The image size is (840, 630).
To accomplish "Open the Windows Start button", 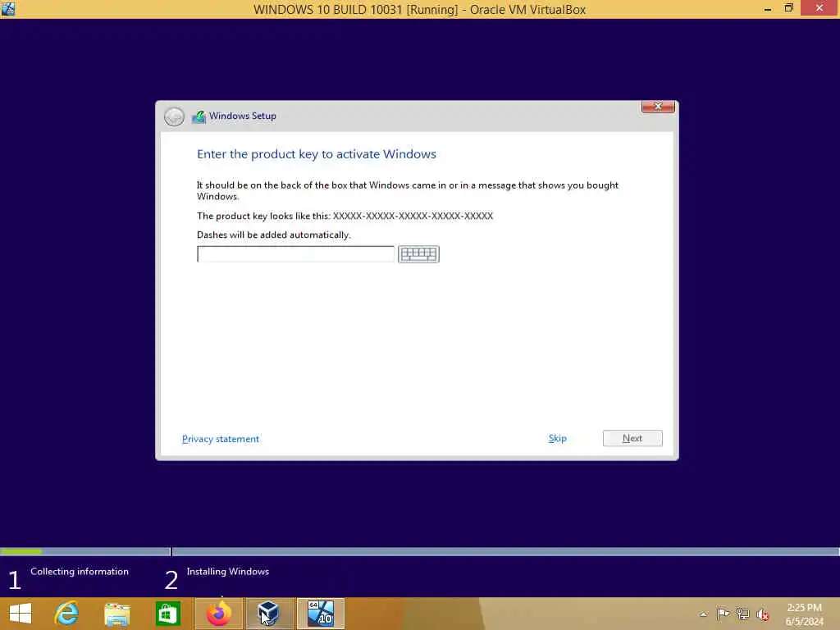I will [x=21, y=614].
